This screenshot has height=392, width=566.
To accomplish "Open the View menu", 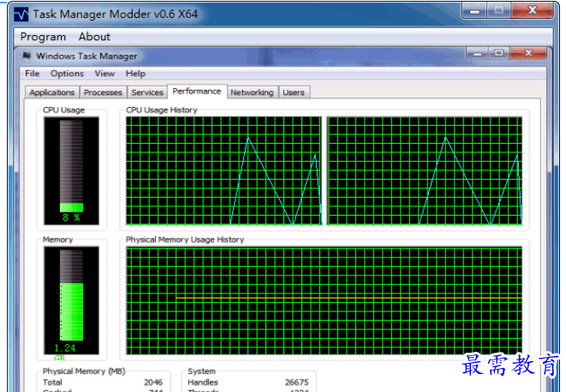I will click(104, 74).
